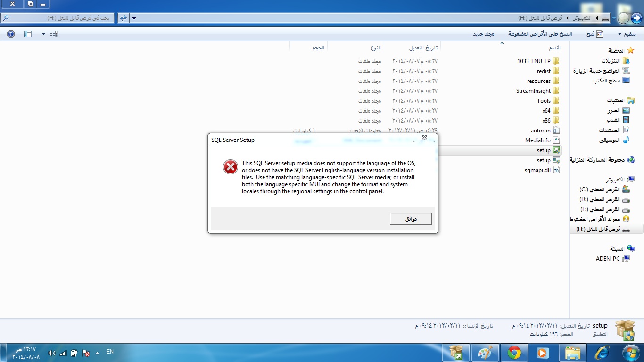Click المكتبات libraries in navigation pane

pyautogui.click(x=620, y=100)
